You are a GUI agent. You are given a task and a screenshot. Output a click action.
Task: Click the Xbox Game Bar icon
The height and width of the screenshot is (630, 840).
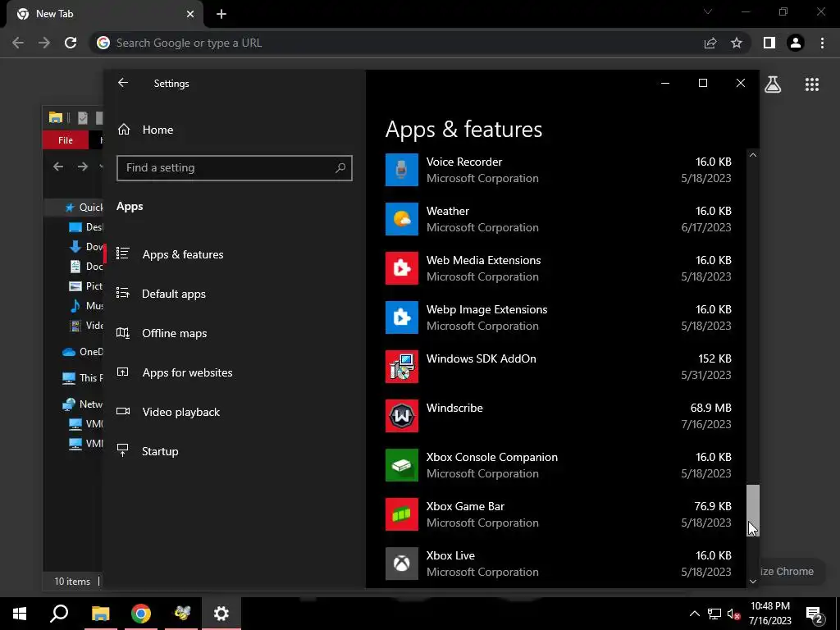[402, 515]
